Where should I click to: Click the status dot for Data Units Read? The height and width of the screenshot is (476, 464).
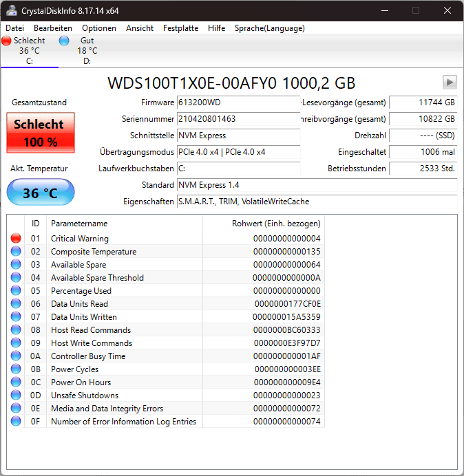pos(16,303)
